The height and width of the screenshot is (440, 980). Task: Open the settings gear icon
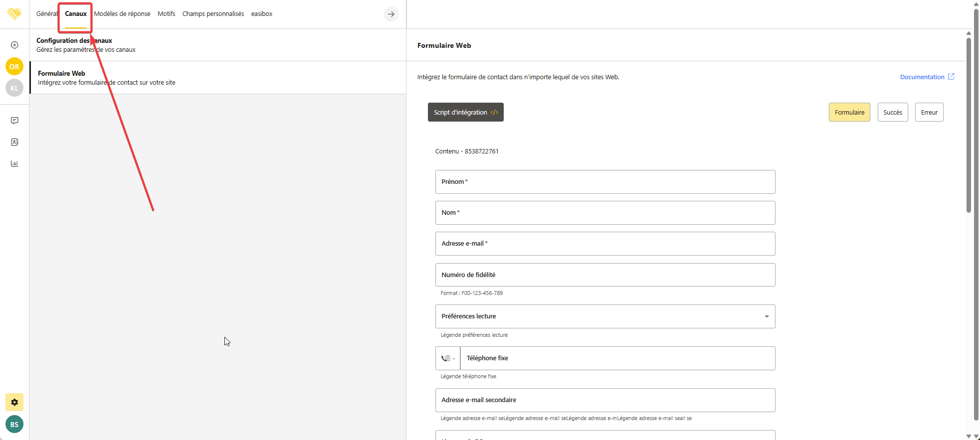coord(14,402)
